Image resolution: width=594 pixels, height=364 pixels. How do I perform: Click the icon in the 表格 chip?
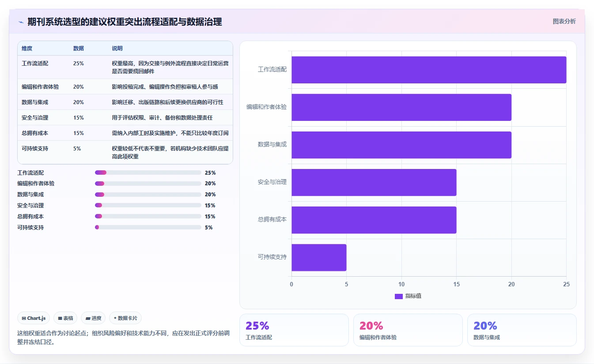coord(60,318)
